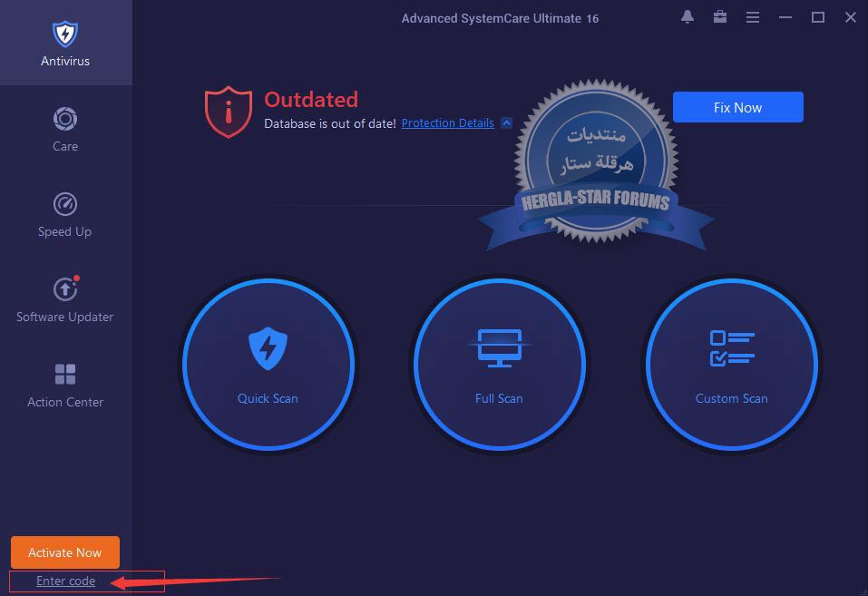The image size is (868, 596).
Task: Start a Quick Scan
Action: (268, 365)
